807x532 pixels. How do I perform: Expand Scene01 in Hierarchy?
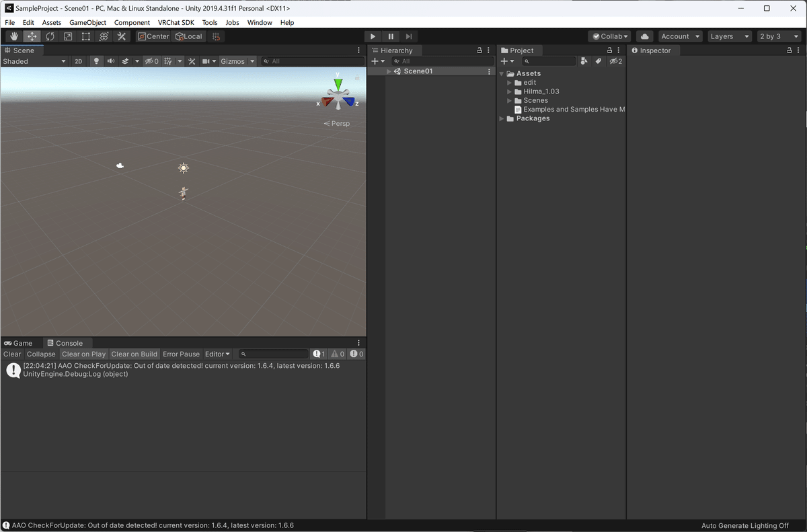tap(389, 71)
